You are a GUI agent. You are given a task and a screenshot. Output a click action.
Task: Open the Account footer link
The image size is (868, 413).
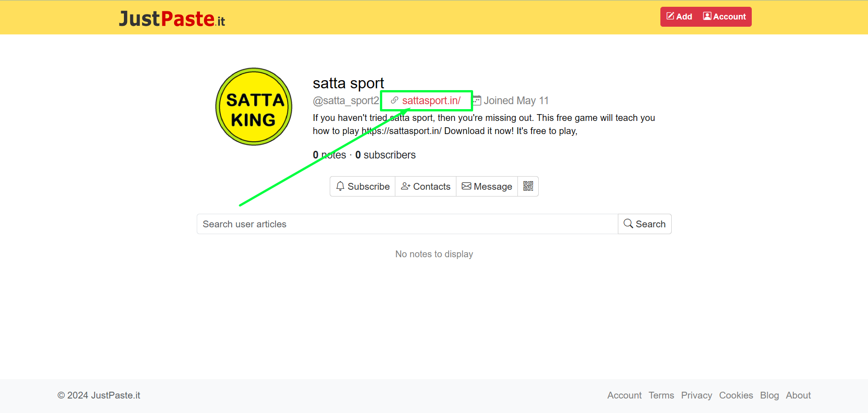[x=624, y=395]
